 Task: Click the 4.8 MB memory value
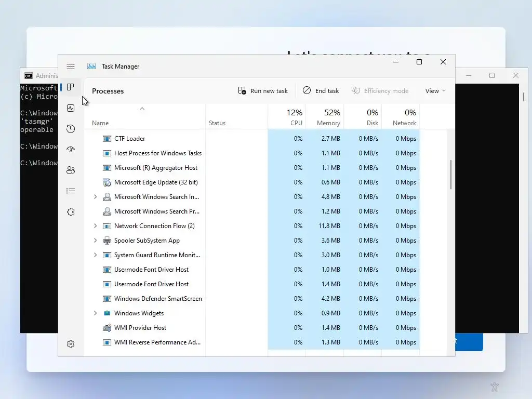coord(331,197)
